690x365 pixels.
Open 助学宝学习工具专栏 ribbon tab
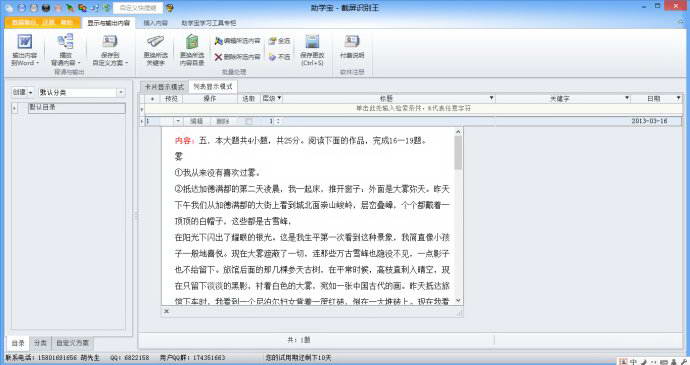coord(209,22)
